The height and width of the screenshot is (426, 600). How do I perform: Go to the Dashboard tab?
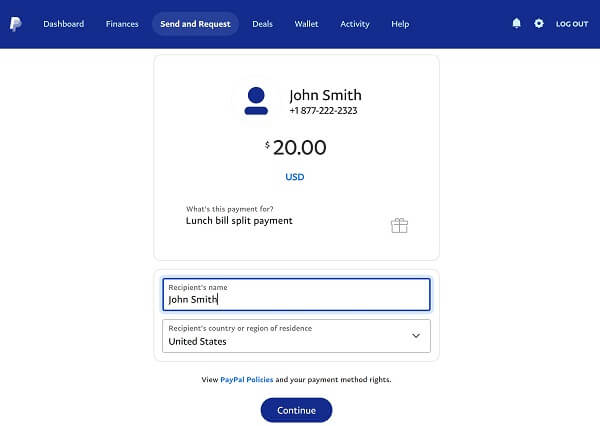tap(64, 24)
